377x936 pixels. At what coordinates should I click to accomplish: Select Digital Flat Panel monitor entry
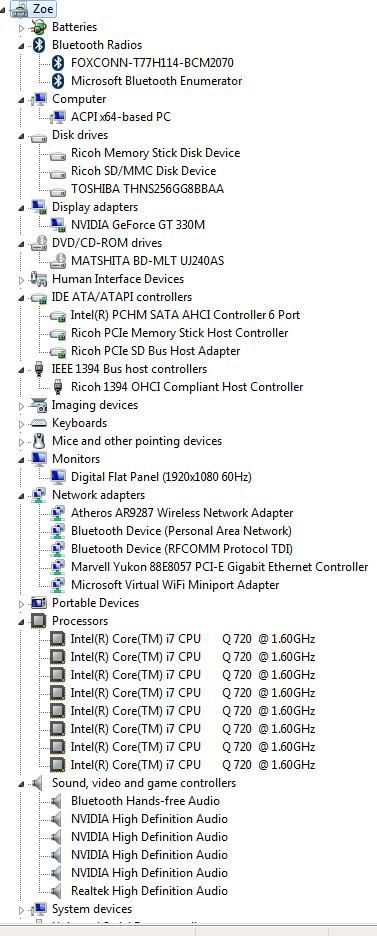click(161, 476)
